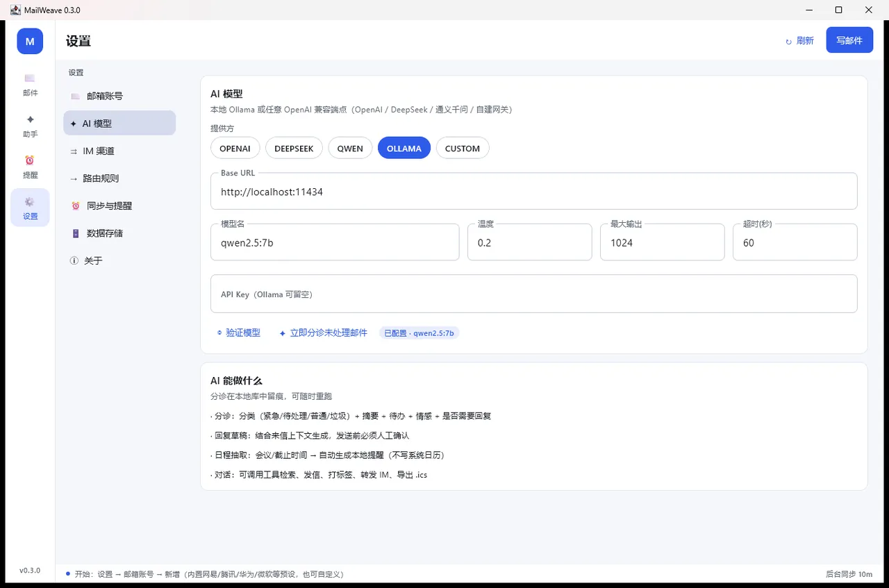Click the sparkle icon beside AI 模型

[74, 124]
